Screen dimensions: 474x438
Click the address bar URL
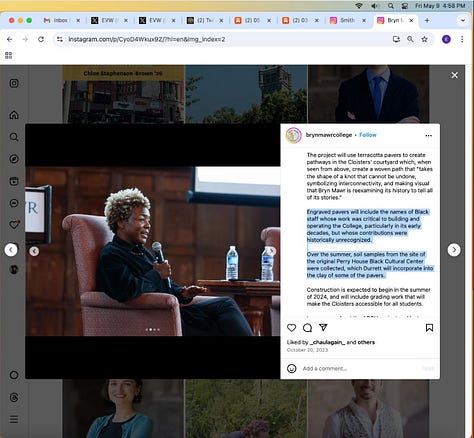[x=147, y=39]
